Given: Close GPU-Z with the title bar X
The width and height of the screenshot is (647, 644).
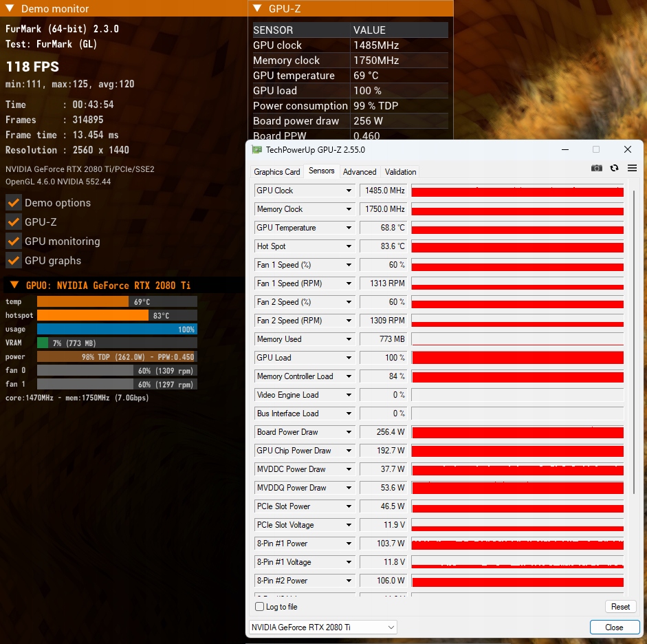Looking at the screenshot, I should pyautogui.click(x=628, y=149).
